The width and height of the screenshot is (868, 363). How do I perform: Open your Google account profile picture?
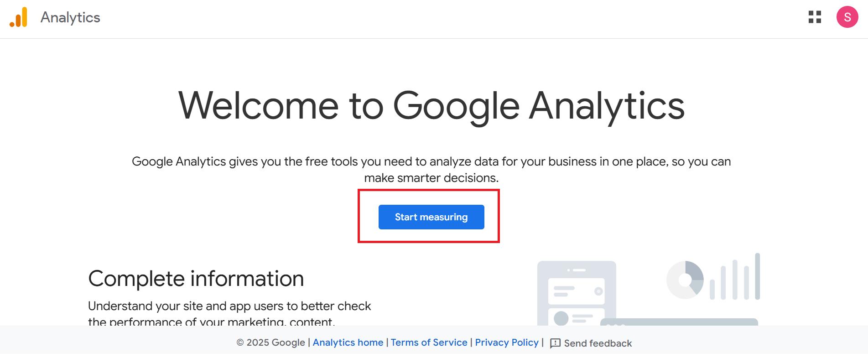tap(847, 18)
